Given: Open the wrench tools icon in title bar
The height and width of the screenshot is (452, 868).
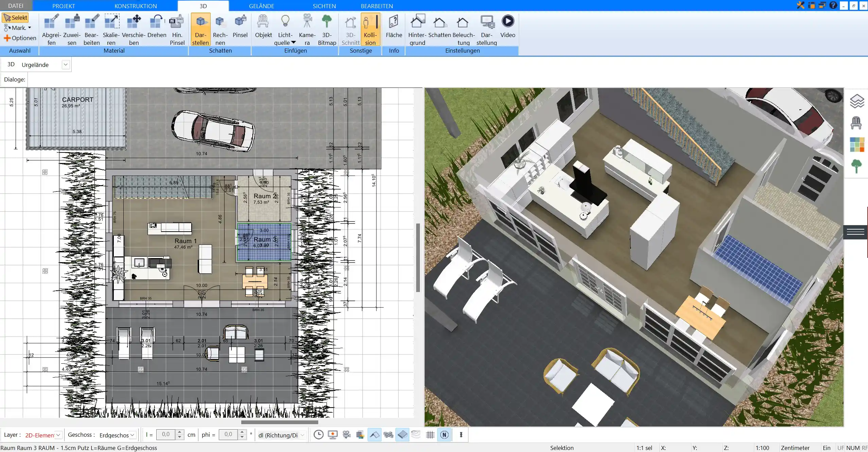Looking at the screenshot, I should 801,5.
